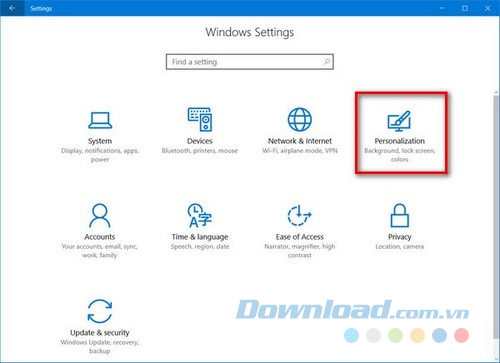
Task: Click 'Narrator, magnifier, high contrast' description
Action: [x=300, y=251]
